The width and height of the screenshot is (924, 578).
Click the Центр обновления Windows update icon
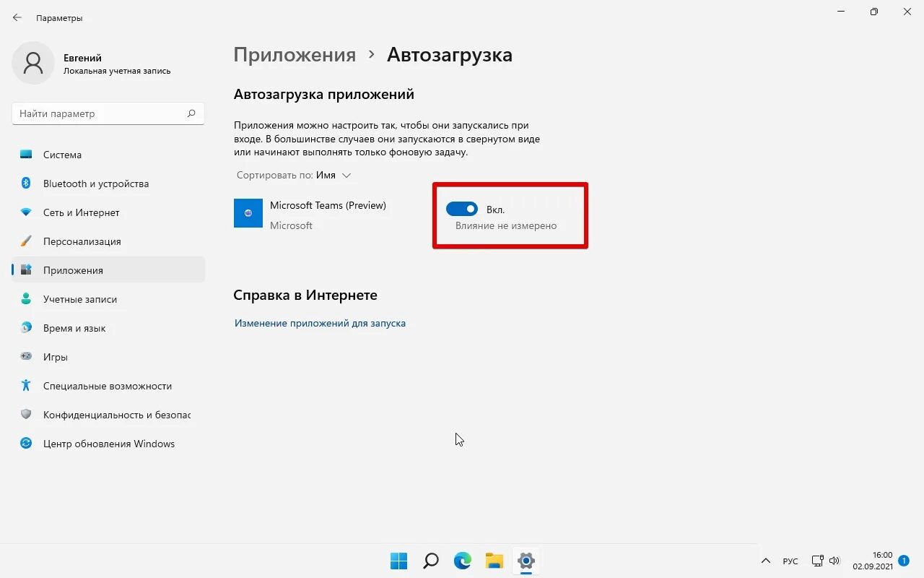pyautogui.click(x=26, y=444)
